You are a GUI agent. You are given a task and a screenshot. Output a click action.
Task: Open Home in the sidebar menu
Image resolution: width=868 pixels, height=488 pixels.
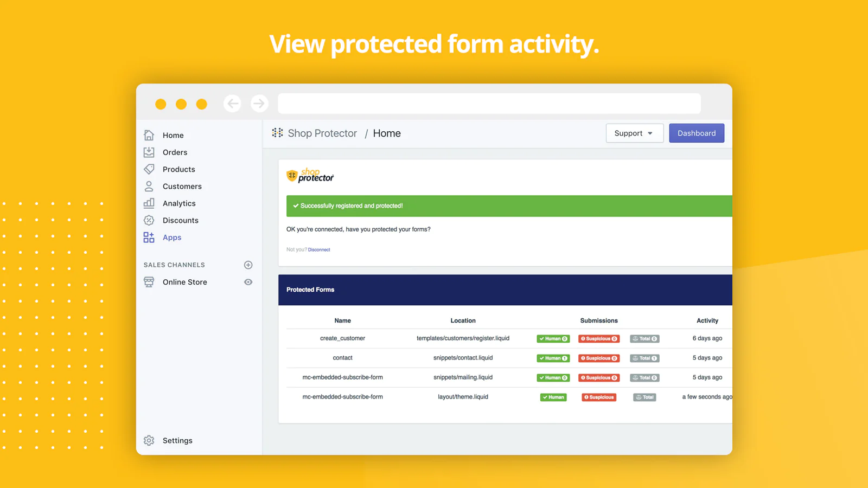click(x=173, y=136)
